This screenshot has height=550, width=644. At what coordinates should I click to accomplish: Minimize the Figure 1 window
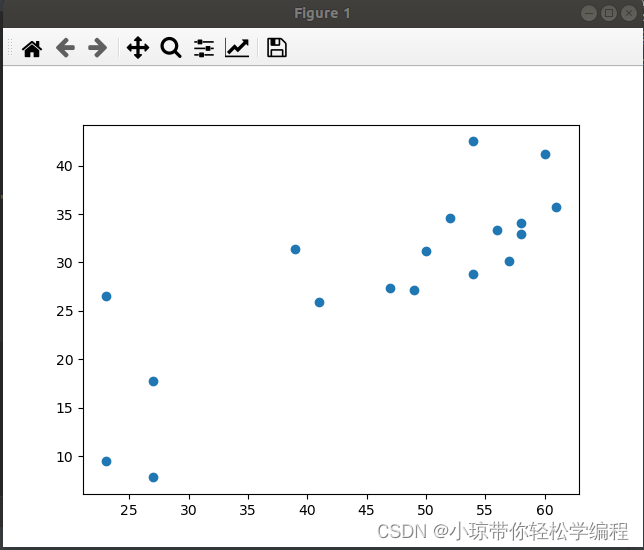coord(589,13)
